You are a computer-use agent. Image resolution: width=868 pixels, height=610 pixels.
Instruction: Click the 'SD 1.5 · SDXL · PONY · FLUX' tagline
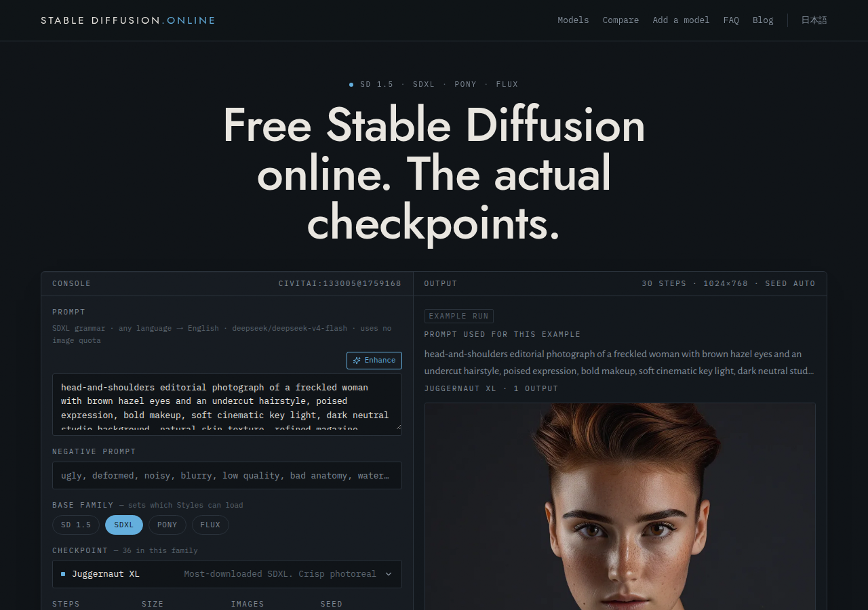tap(434, 85)
